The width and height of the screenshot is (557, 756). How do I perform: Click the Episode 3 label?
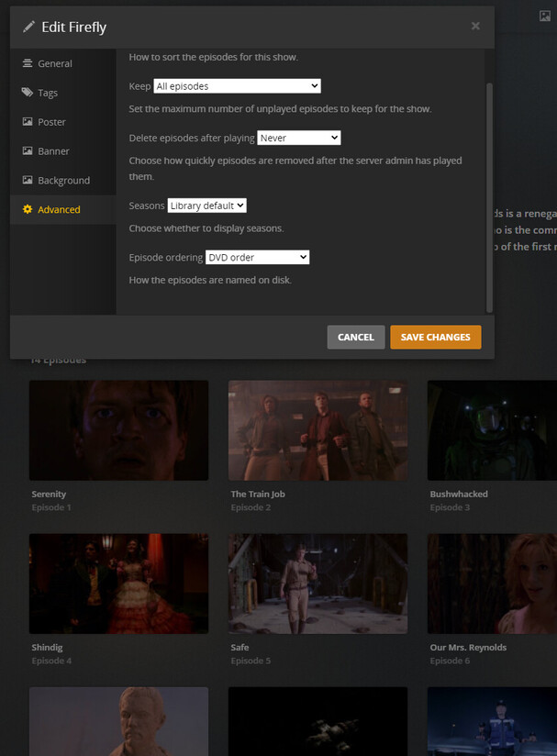[450, 507]
